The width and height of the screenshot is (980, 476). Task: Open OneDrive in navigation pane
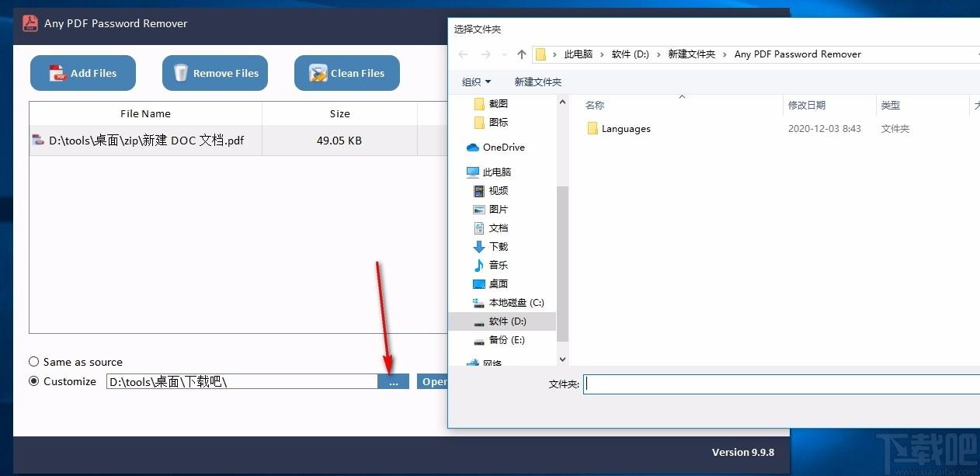pyautogui.click(x=503, y=147)
